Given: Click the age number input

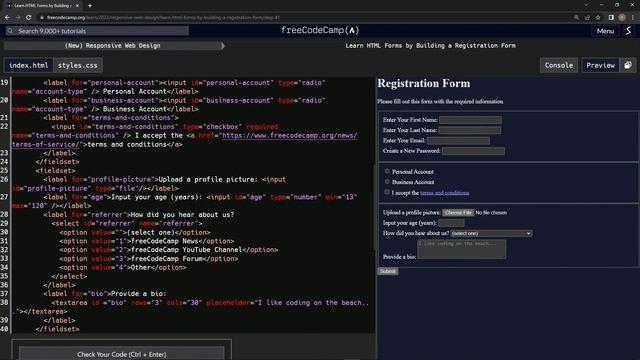Looking at the screenshot, I should 451,223.
